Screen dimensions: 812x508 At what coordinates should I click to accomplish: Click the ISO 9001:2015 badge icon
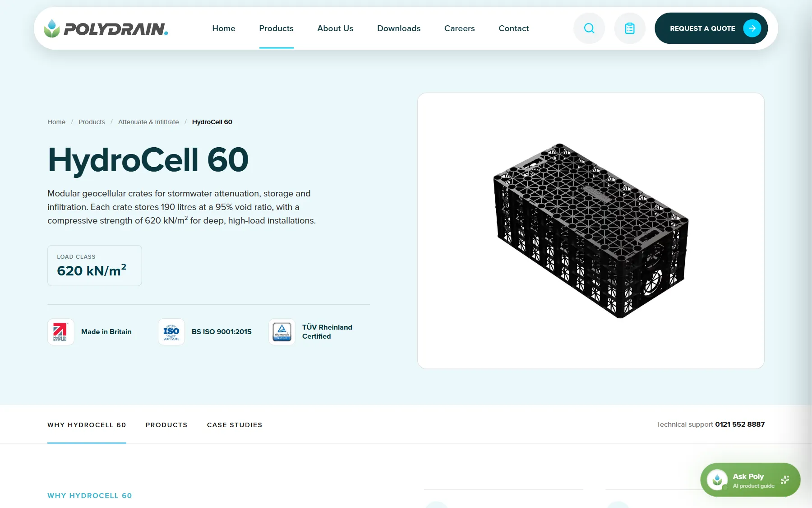(x=171, y=332)
